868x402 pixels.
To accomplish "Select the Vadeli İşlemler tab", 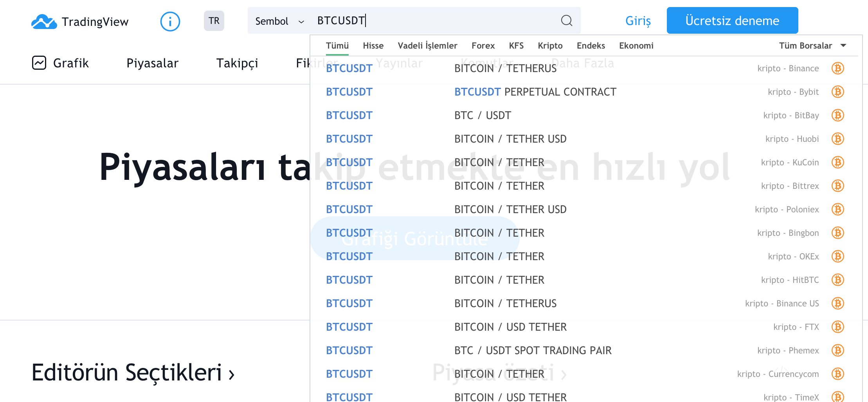I will (x=427, y=45).
